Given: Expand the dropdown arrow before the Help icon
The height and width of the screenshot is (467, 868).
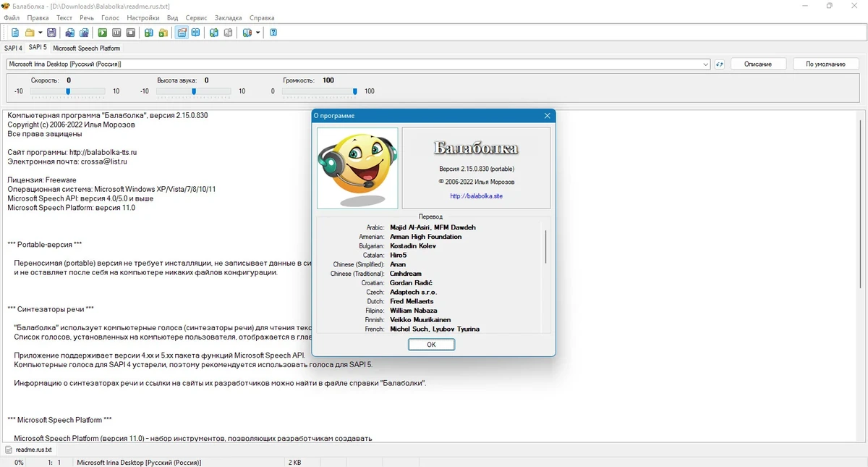Looking at the screenshot, I should pyautogui.click(x=258, y=33).
